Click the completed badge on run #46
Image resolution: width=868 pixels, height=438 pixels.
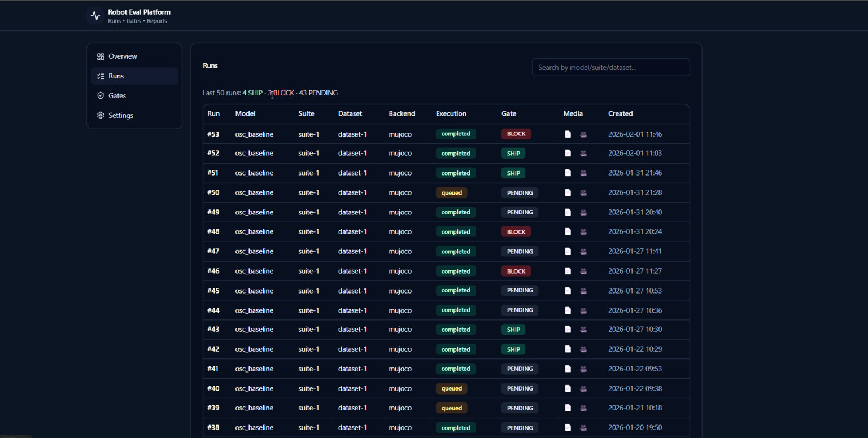[456, 271]
